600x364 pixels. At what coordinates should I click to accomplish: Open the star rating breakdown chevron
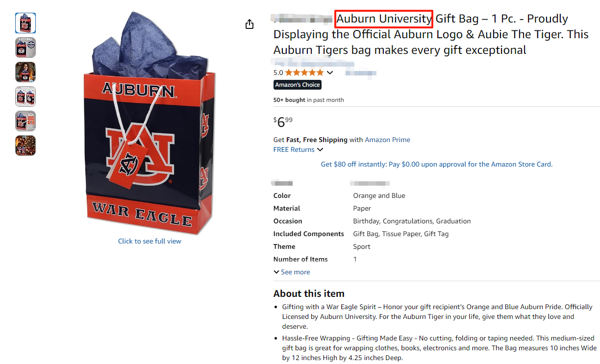[x=330, y=73]
